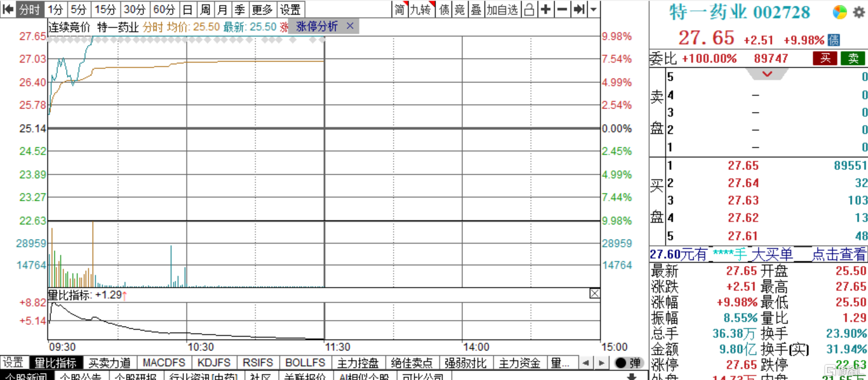The height and width of the screenshot is (380, 868).
Task: Open the 个股研报 info tab
Action: pos(135,377)
